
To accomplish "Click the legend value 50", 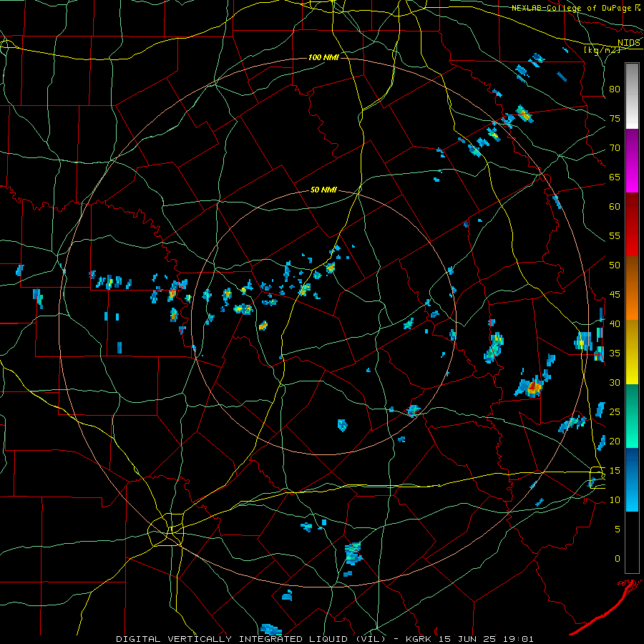I will (x=615, y=265).
